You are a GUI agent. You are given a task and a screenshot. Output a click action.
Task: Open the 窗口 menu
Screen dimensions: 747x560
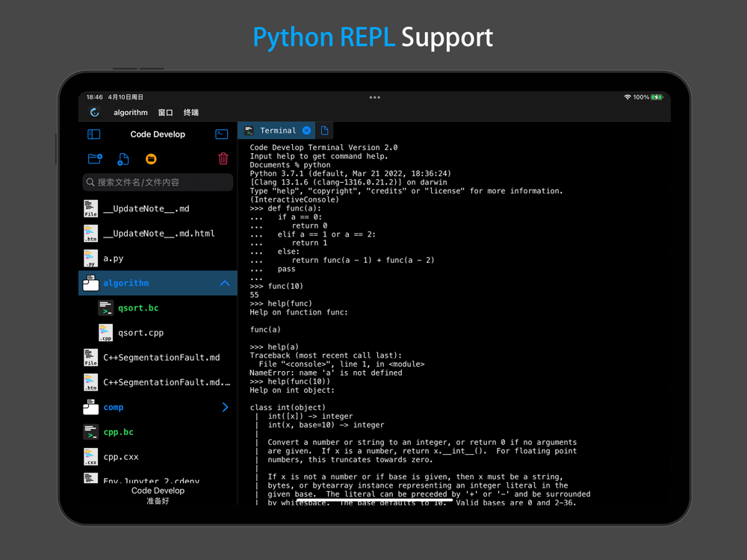tap(165, 113)
